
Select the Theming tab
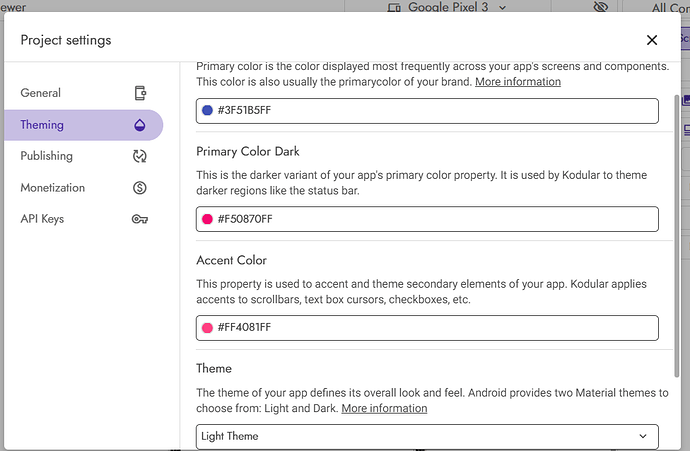point(42,125)
